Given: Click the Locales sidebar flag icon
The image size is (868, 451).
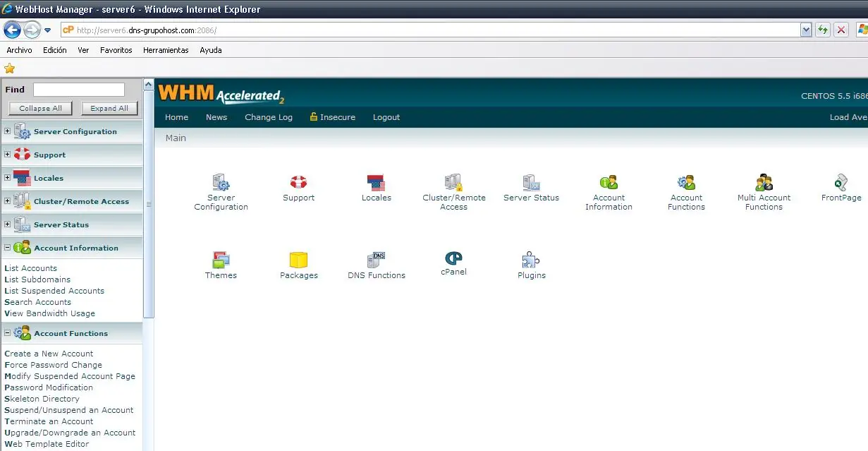Looking at the screenshot, I should pos(22,178).
